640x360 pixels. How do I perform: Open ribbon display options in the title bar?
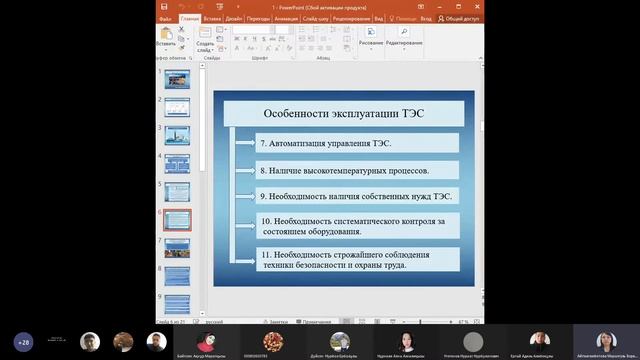421,7
